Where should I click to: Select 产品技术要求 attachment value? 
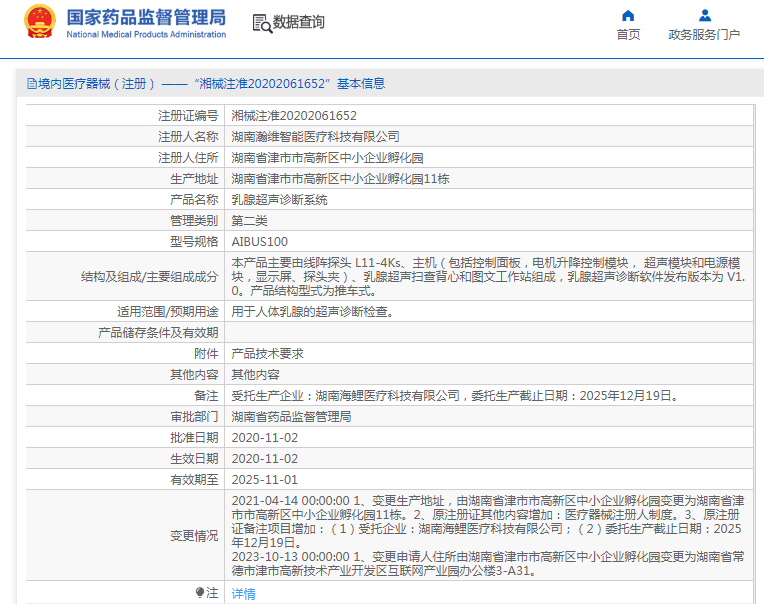point(267,353)
